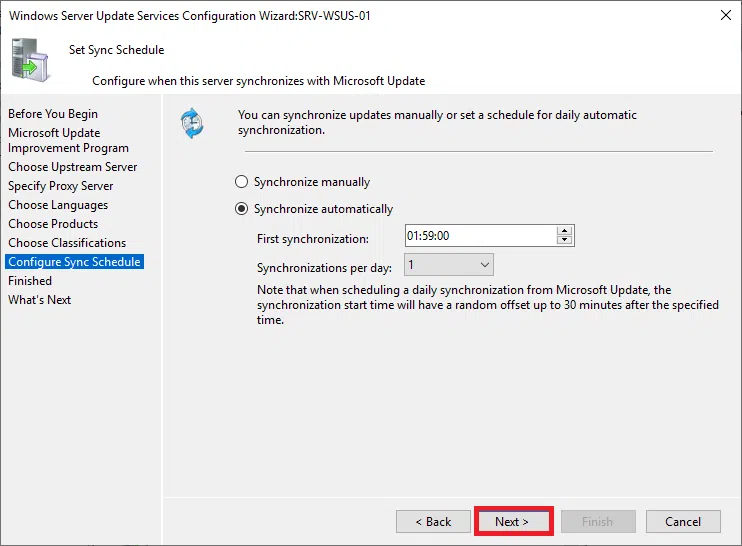The image size is (742, 546).
Task: Click the First synchronization time field
Action: [x=480, y=237]
